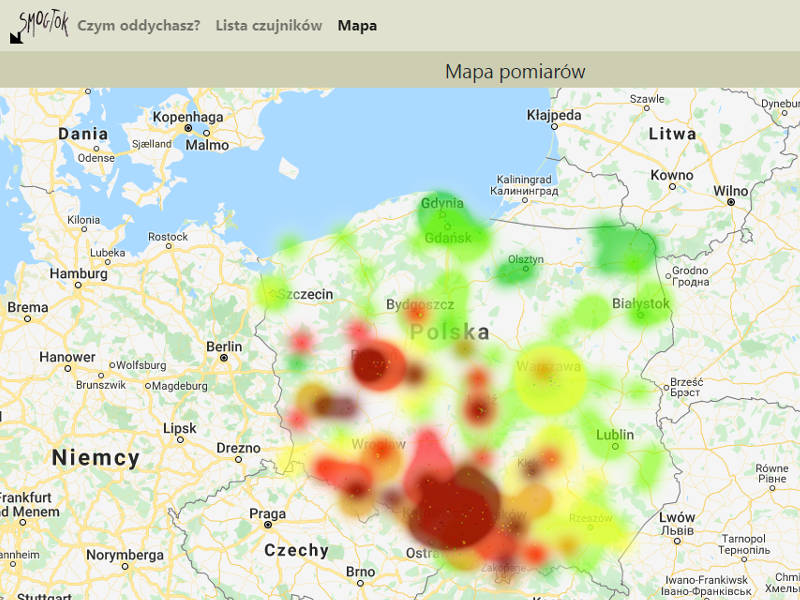Open the Lista czujników page
Screen dimensions: 800x600
267,25
